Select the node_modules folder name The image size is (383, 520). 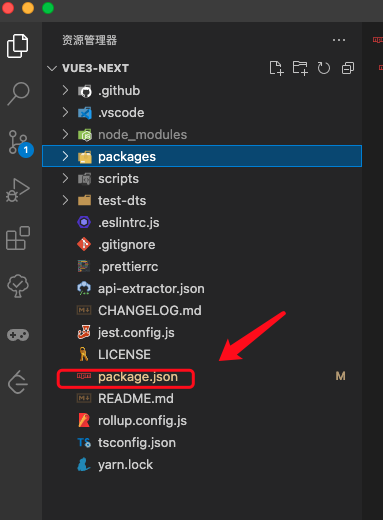pyautogui.click(x=142, y=135)
